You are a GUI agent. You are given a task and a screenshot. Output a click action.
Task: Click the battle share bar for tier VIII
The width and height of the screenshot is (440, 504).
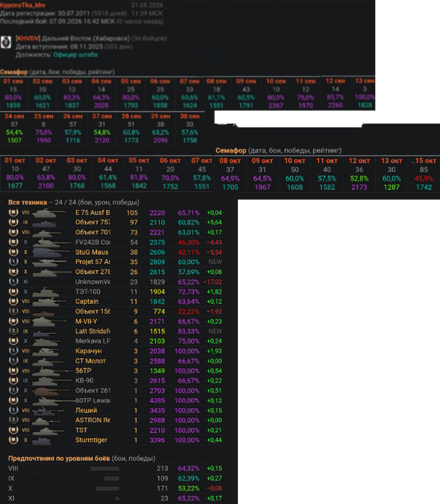point(105,468)
